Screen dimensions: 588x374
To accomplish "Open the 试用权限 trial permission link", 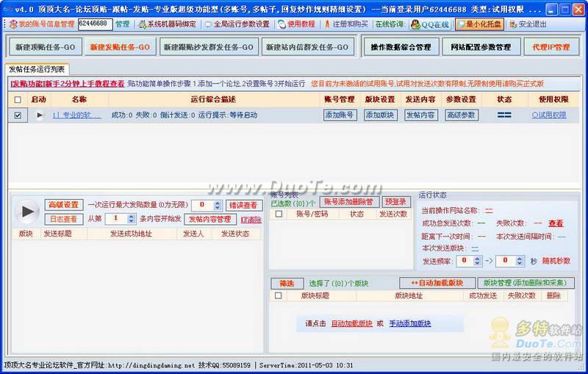I will coord(549,115).
